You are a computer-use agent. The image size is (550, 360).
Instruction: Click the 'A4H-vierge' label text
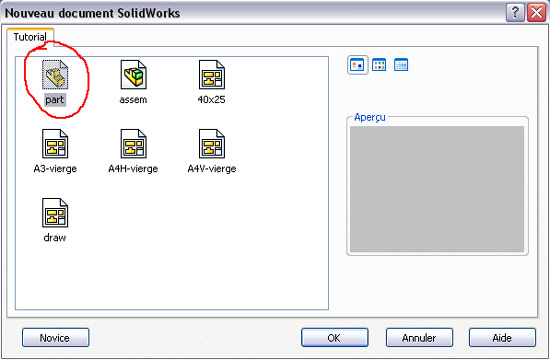(x=133, y=169)
